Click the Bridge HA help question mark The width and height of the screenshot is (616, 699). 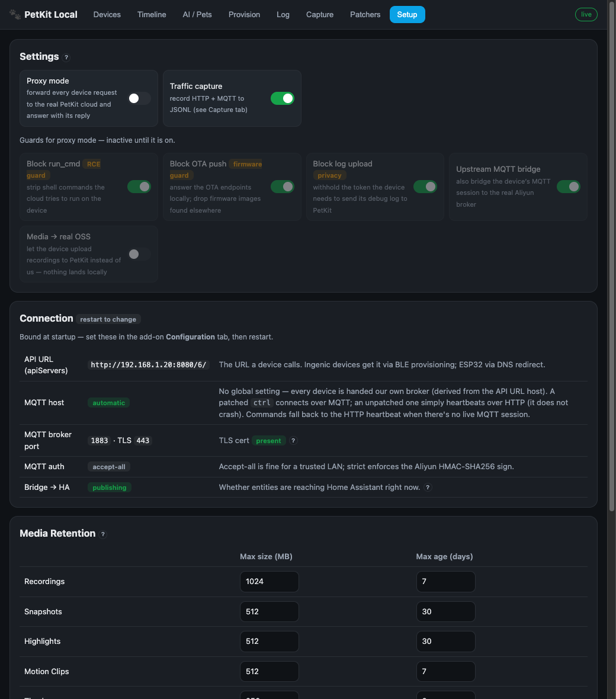[428, 488]
